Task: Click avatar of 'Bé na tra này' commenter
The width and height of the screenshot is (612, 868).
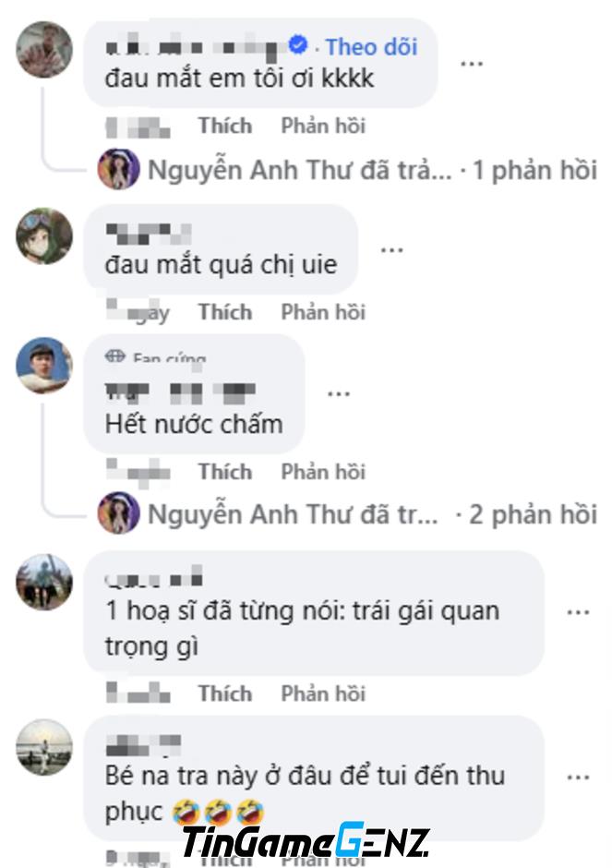Action: point(44,747)
